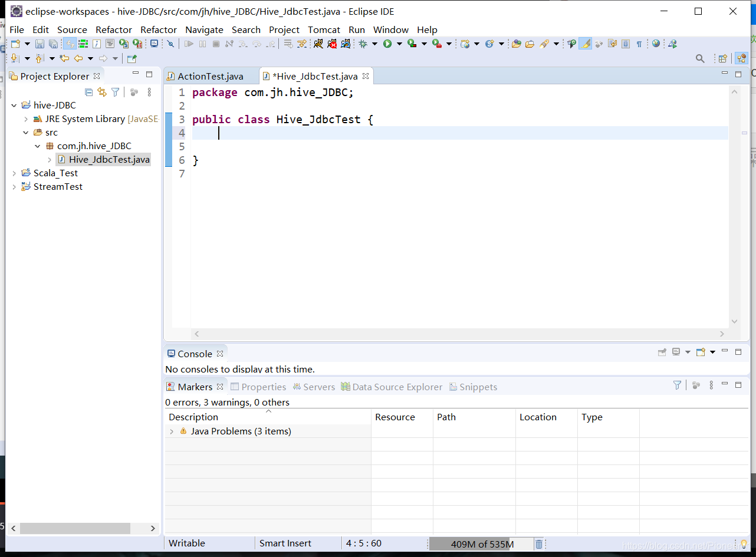Select the Open Web Browser globe icon
The image size is (756, 557).
pyautogui.click(x=656, y=44)
